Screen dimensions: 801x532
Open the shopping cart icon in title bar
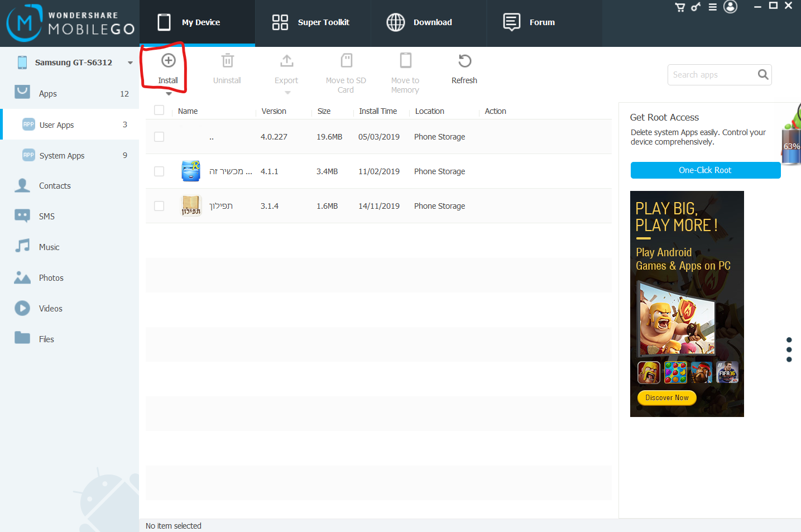(680, 7)
